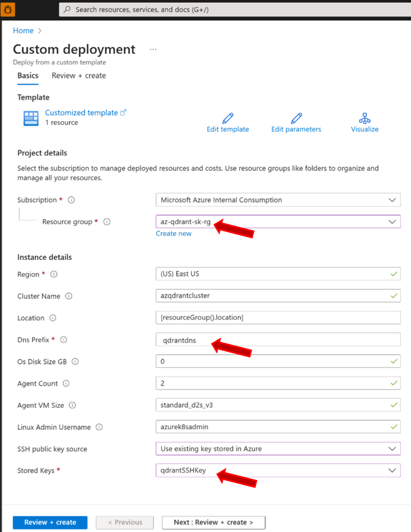The image size is (411, 532).
Task: Click the Agent VM Size info icon
Action: (72, 405)
